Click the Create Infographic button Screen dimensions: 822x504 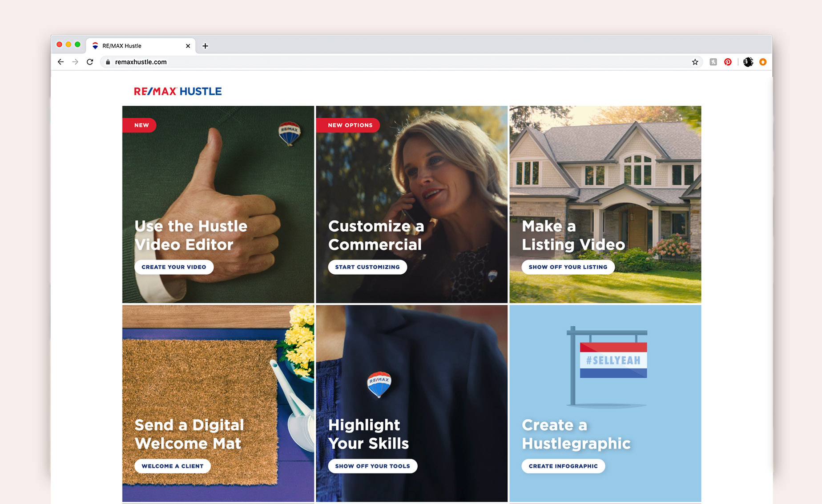pos(563,466)
